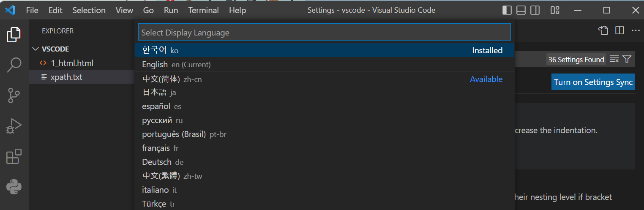Viewport: 644px width, 210px height.
Task: Open the settings filter funnel icon
Action: (x=627, y=59)
